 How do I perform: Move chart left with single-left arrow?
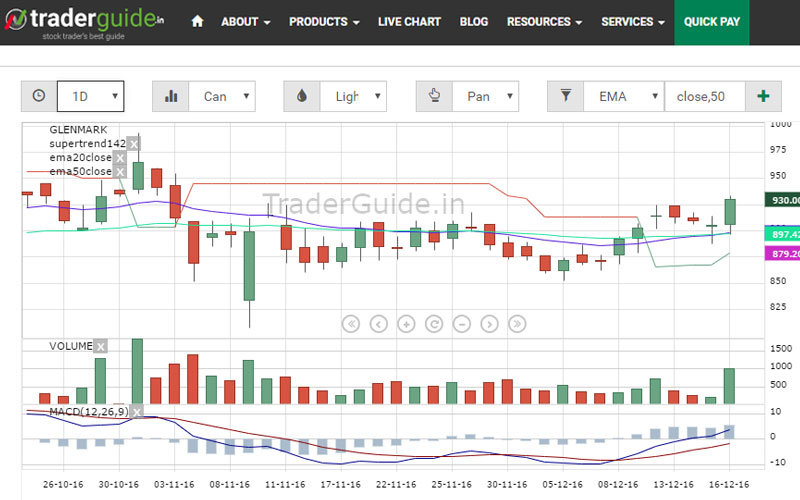(379, 324)
